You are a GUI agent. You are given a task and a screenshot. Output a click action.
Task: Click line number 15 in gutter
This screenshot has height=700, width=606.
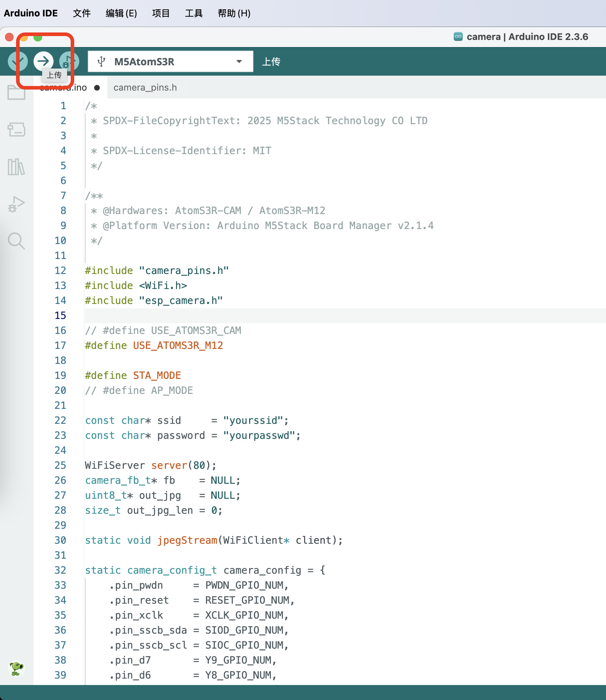click(x=60, y=315)
